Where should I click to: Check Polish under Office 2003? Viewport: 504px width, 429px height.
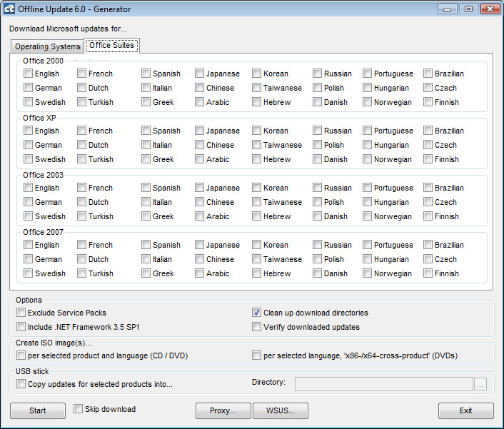[317, 202]
